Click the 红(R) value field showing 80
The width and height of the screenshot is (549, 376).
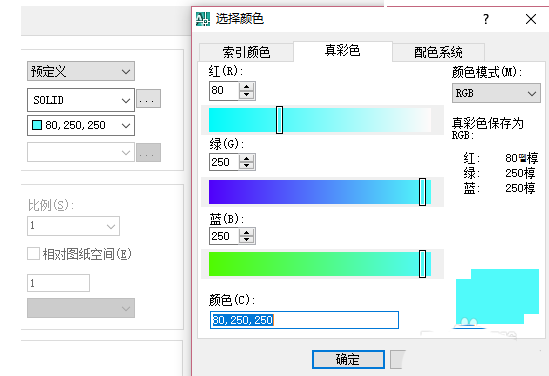[224, 91]
